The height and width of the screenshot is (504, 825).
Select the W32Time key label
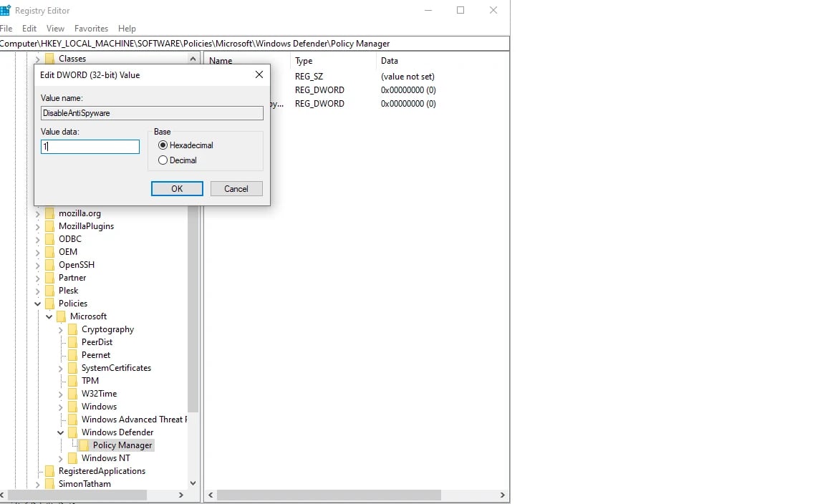(99, 394)
